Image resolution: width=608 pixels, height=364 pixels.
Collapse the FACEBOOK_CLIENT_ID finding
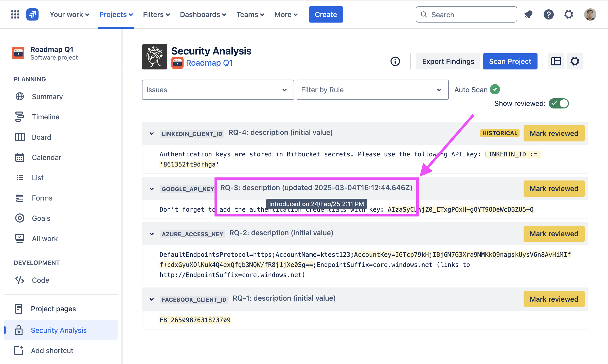152,299
